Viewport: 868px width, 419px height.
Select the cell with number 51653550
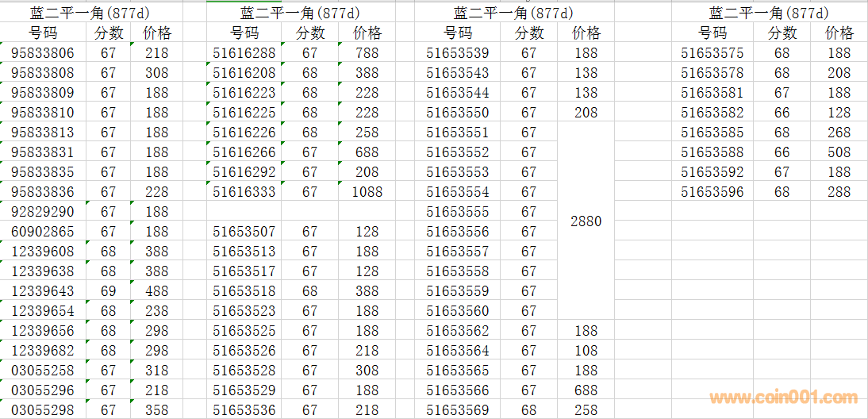(457, 113)
